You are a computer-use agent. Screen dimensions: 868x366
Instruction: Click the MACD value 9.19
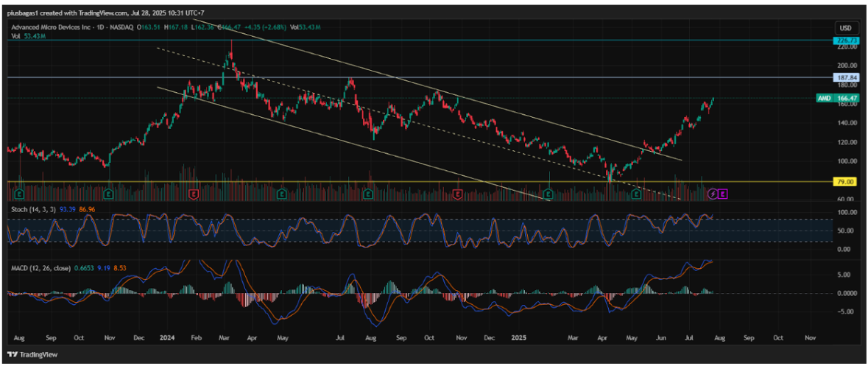coord(105,268)
